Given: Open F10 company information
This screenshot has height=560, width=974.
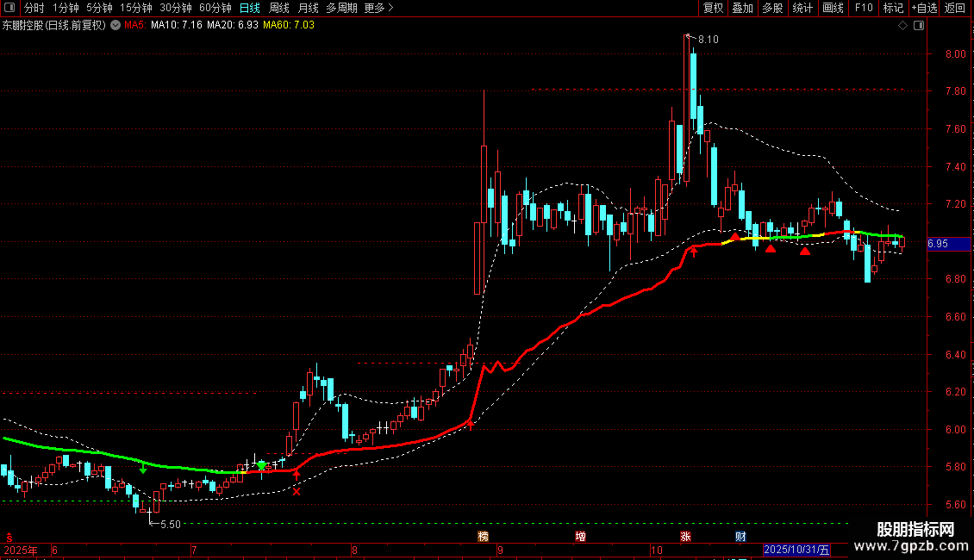Looking at the screenshot, I should [x=864, y=8].
